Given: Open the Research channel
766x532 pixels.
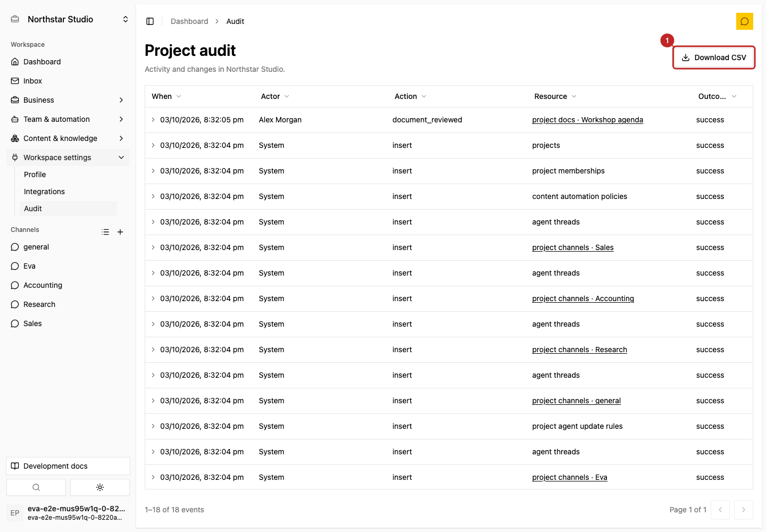Looking at the screenshot, I should tap(68, 304).
